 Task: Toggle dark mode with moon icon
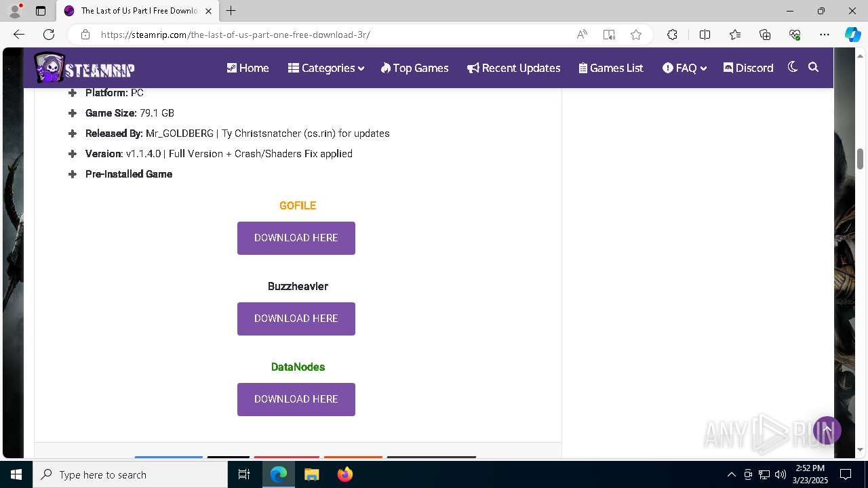tap(792, 67)
